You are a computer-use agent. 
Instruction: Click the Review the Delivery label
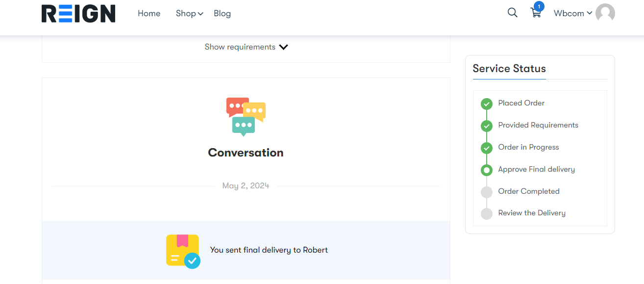[532, 213]
